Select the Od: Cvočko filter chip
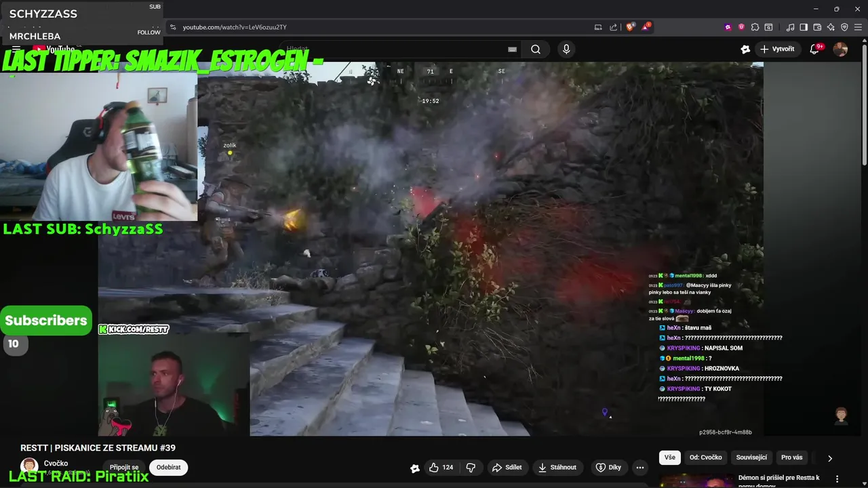 [706, 457]
